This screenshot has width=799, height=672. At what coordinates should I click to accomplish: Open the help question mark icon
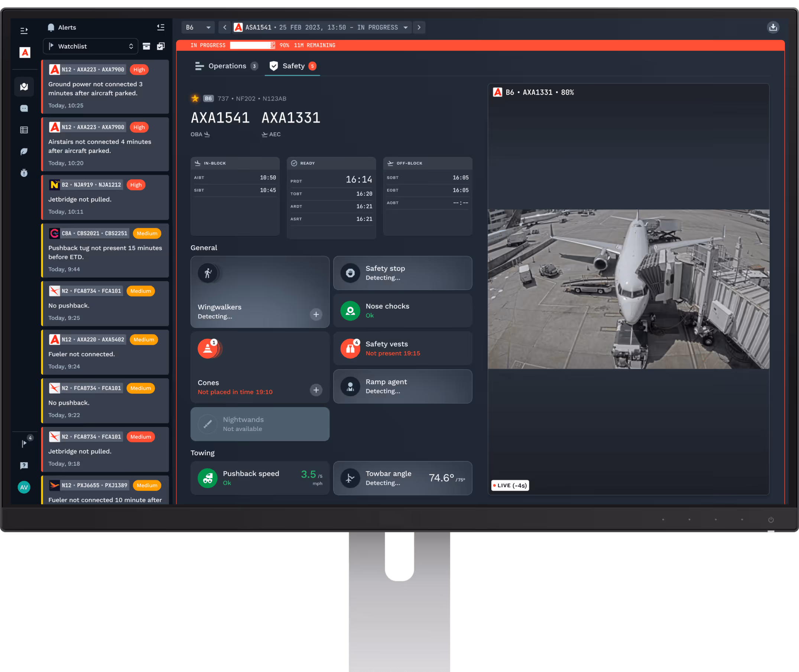[x=24, y=465]
